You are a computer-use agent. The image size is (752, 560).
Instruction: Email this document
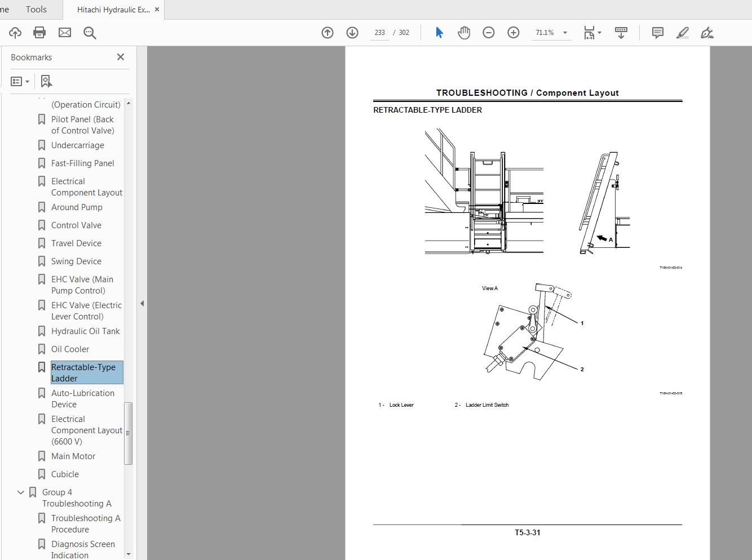[x=64, y=32]
